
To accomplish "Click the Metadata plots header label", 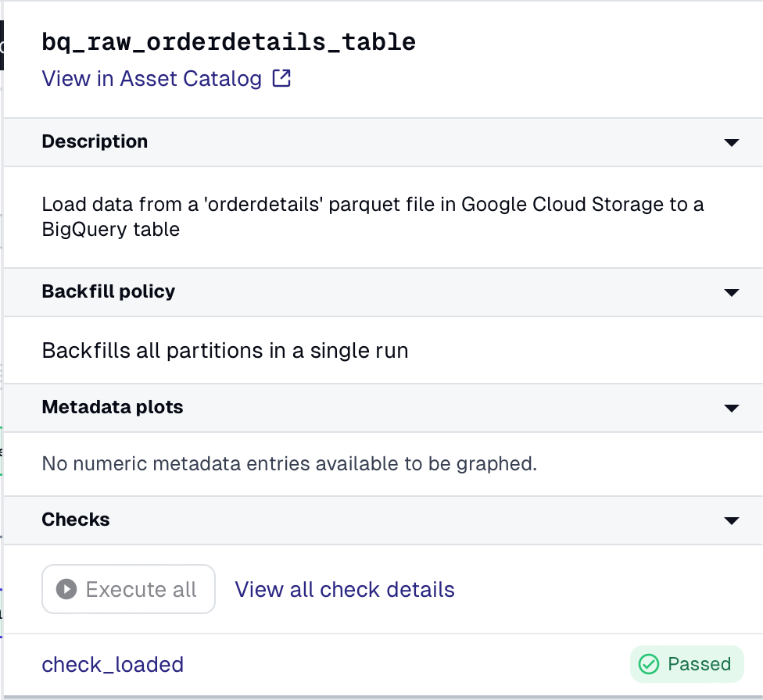I will tap(113, 407).
